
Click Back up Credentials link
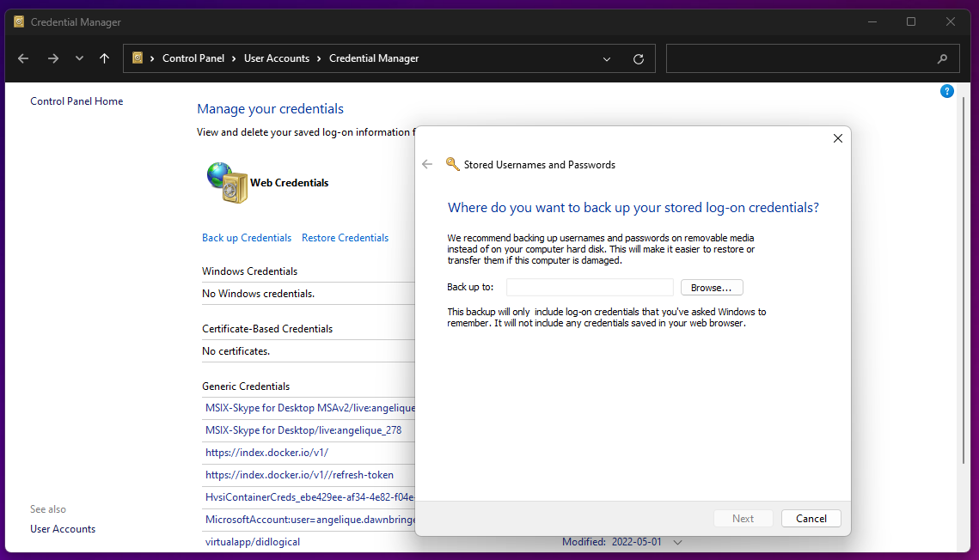click(x=247, y=238)
